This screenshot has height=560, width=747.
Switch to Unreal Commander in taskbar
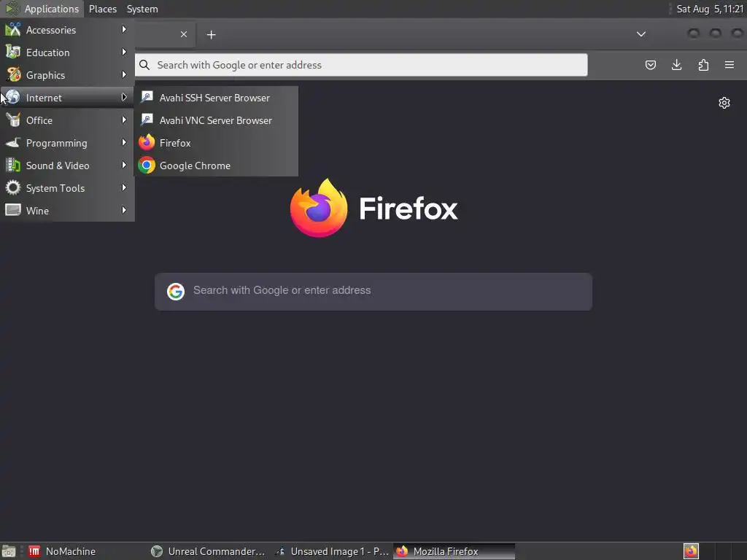(208, 551)
